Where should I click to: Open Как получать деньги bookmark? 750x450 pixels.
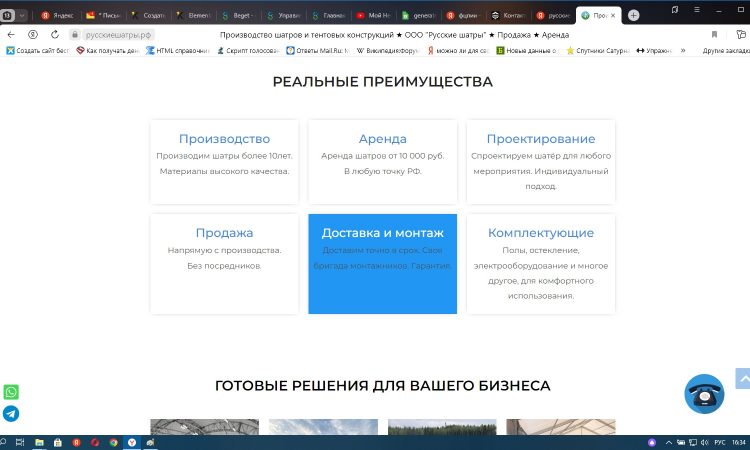(x=108, y=50)
